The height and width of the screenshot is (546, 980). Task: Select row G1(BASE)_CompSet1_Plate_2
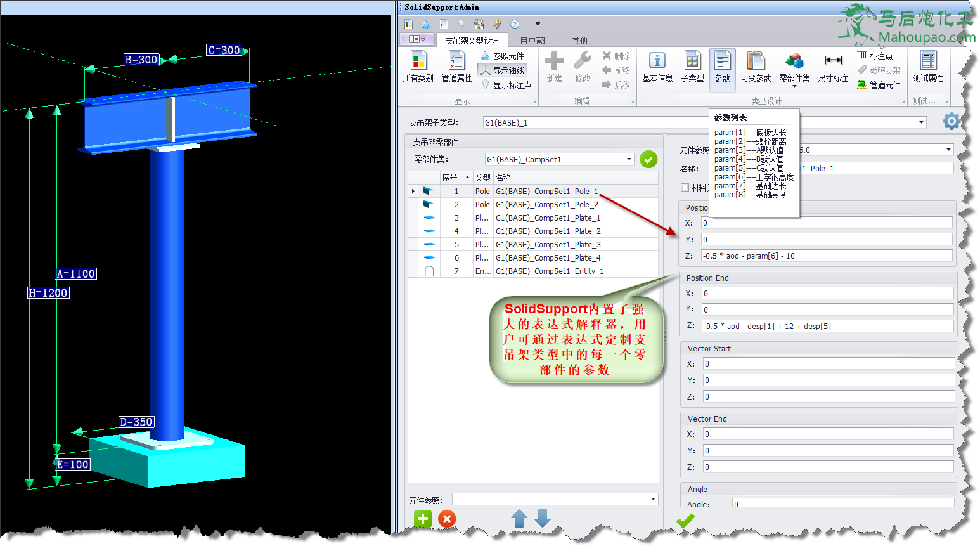tap(533, 231)
